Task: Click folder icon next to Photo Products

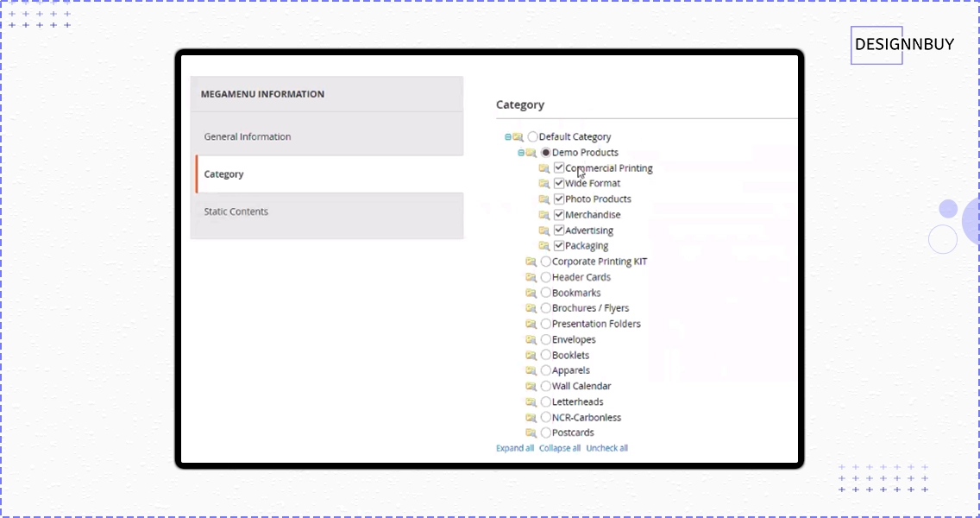Action: [544, 199]
